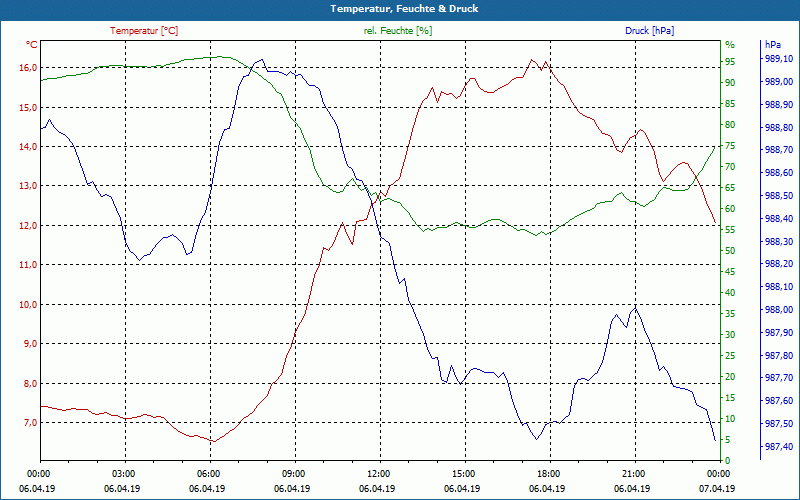Click the 988,00 pressure axis value
The image size is (800, 500).
[779, 310]
